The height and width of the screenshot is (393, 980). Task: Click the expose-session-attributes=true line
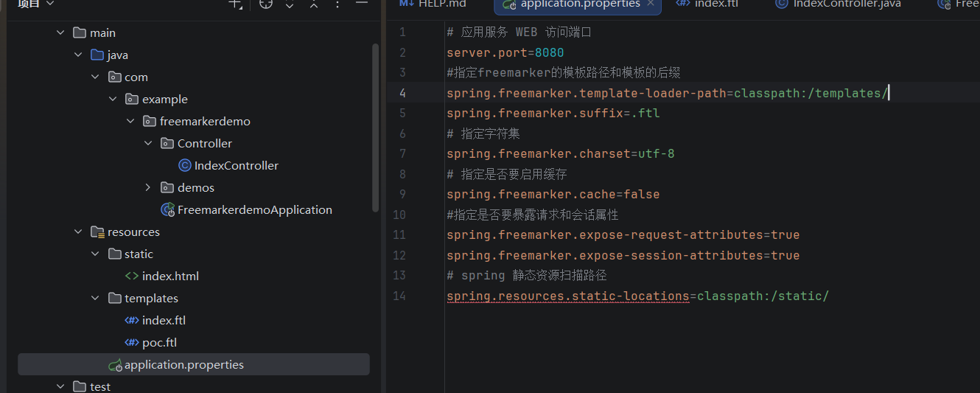coord(623,255)
